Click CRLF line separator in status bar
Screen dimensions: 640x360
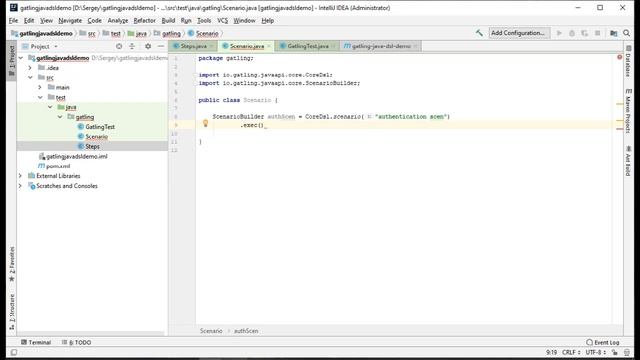pyautogui.click(x=571, y=352)
